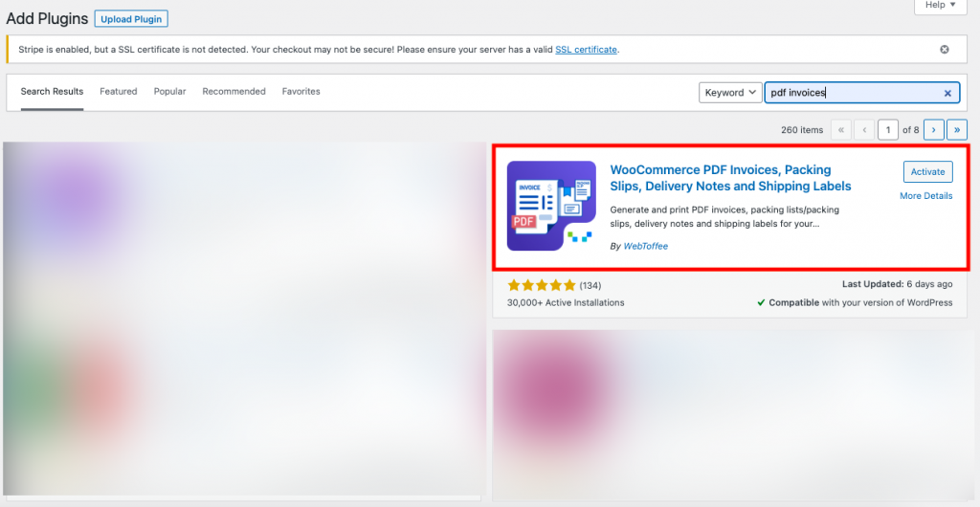Switch to the Featured tab
Image resolution: width=980 pixels, height=507 pixels.
pos(118,92)
